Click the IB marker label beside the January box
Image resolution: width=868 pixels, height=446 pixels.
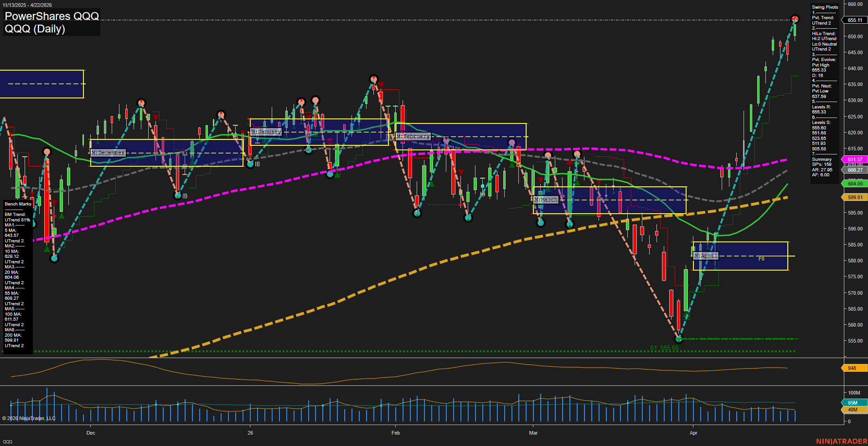tap(257, 163)
